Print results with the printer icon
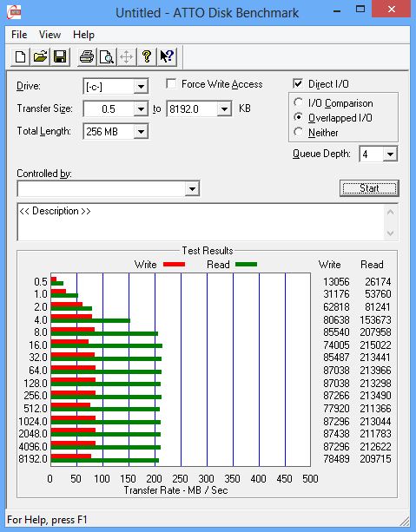Viewport: 416px width, 532px height. (x=87, y=56)
